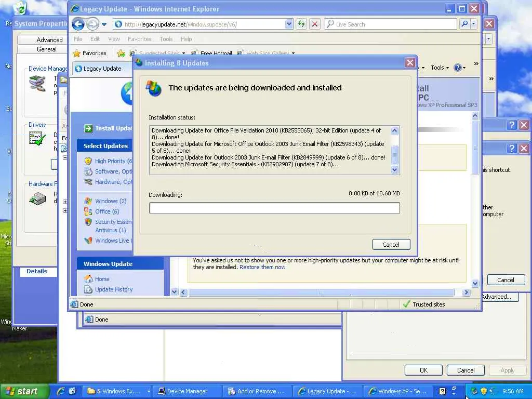Expand the command bar overflow chevron
Screen dimensions: 532x399
click(x=476, y=63)
